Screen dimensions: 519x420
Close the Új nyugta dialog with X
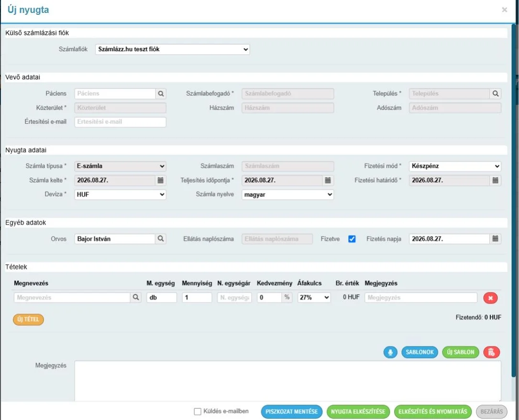(x=505, y=10)
